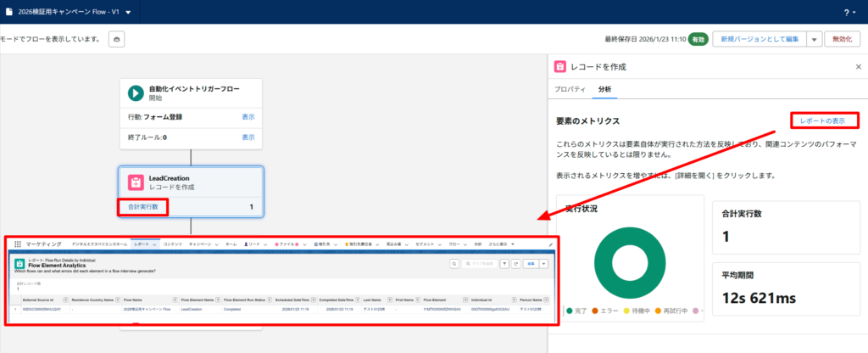The image size is (868, 353).
Task: Open the 見込み客 navigation tab
Action: coord(393,244)
